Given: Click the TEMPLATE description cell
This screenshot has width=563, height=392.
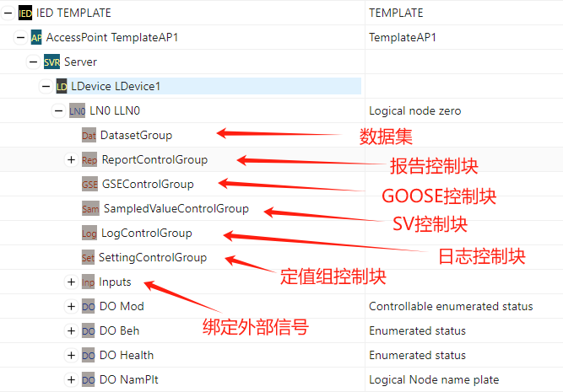Looking at the screenshot, I should click(x=396, y=13).
